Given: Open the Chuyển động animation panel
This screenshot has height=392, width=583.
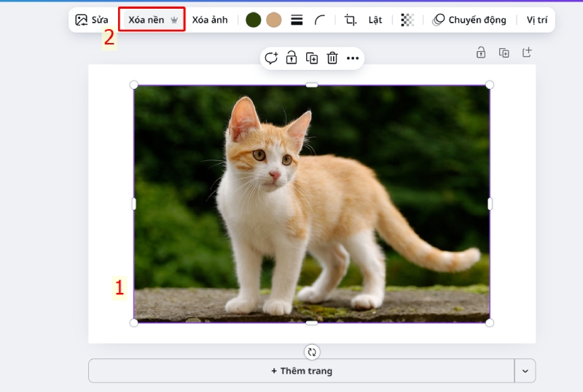Looking at the screenshot, I should (469, 20).
